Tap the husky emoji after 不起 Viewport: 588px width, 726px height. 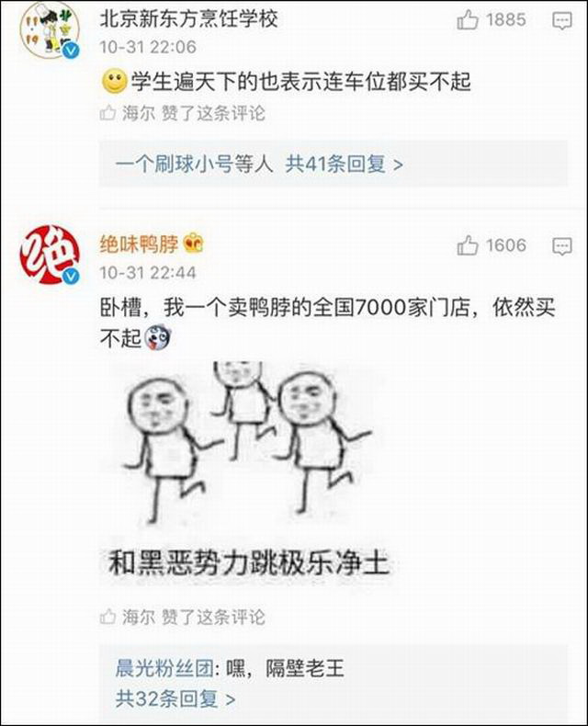158,337
